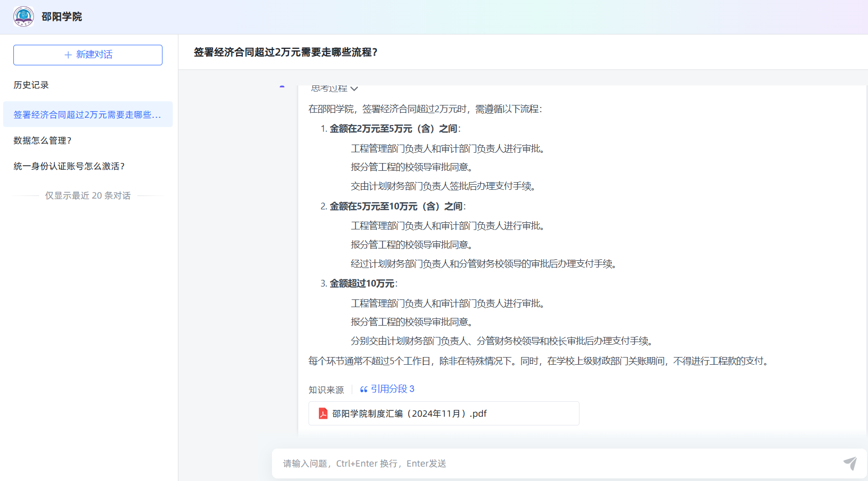Viewport: 868px width, 481px height.
Task: Click the conversation title at top of chat
Action: click(285, 52)
